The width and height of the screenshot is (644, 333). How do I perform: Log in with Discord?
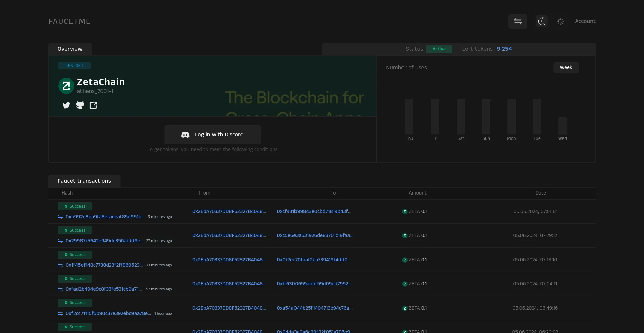(213, 135)
